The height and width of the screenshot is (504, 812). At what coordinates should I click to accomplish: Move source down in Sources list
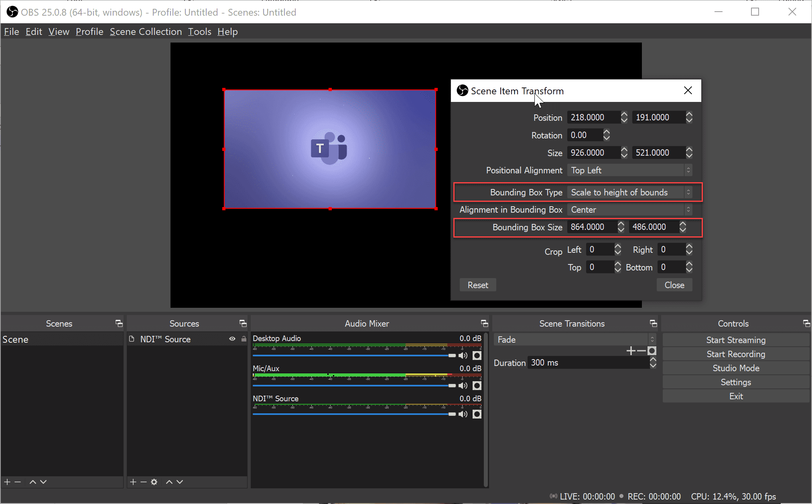(180, 482)
